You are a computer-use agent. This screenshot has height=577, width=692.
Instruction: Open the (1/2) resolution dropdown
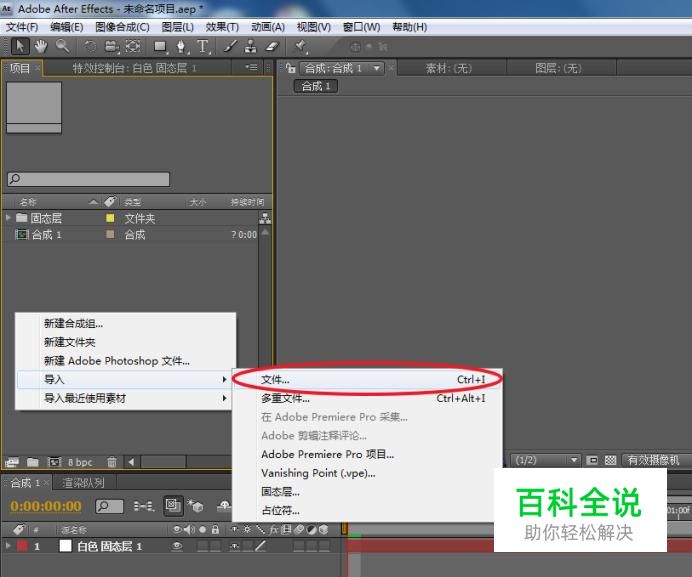[545, 460]
